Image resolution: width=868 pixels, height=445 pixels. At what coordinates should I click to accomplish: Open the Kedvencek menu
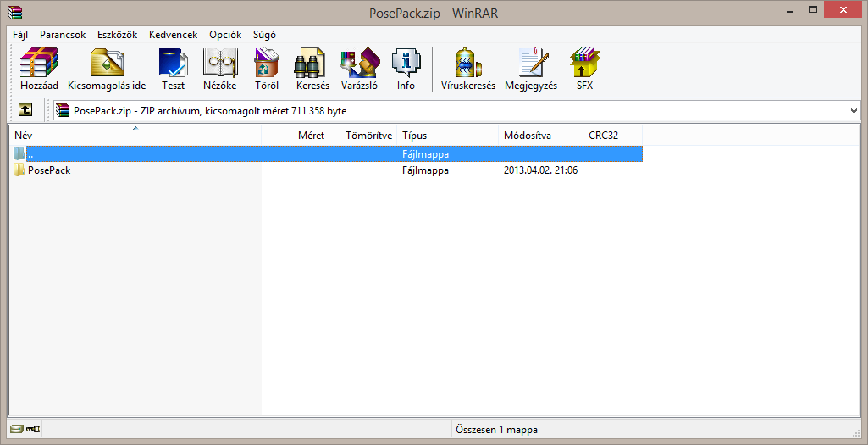[174, 35]
